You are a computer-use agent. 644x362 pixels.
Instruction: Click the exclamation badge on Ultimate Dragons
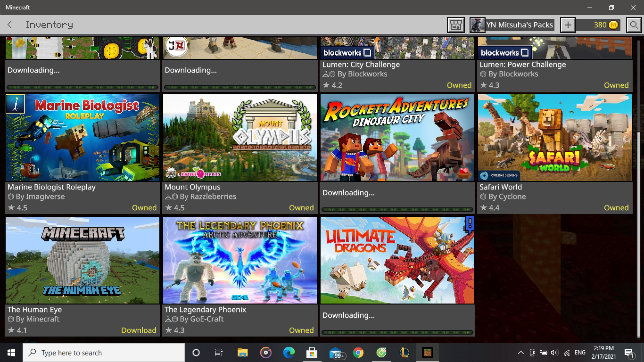click(x=470, y=224)
